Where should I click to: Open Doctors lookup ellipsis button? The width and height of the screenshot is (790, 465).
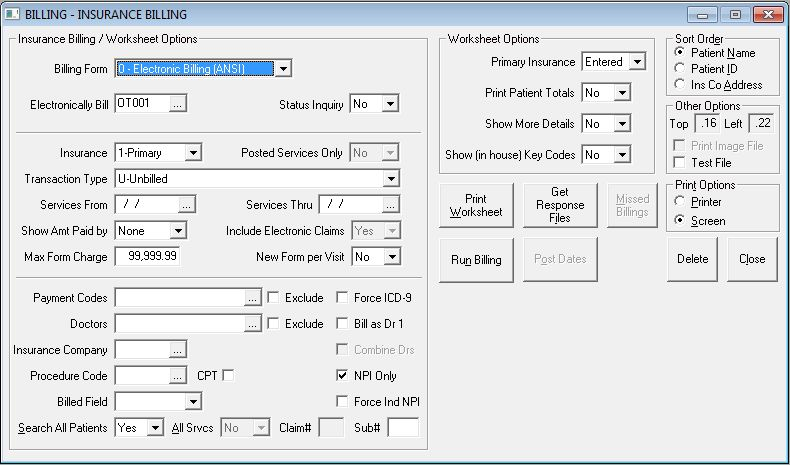tap(252, 324)
